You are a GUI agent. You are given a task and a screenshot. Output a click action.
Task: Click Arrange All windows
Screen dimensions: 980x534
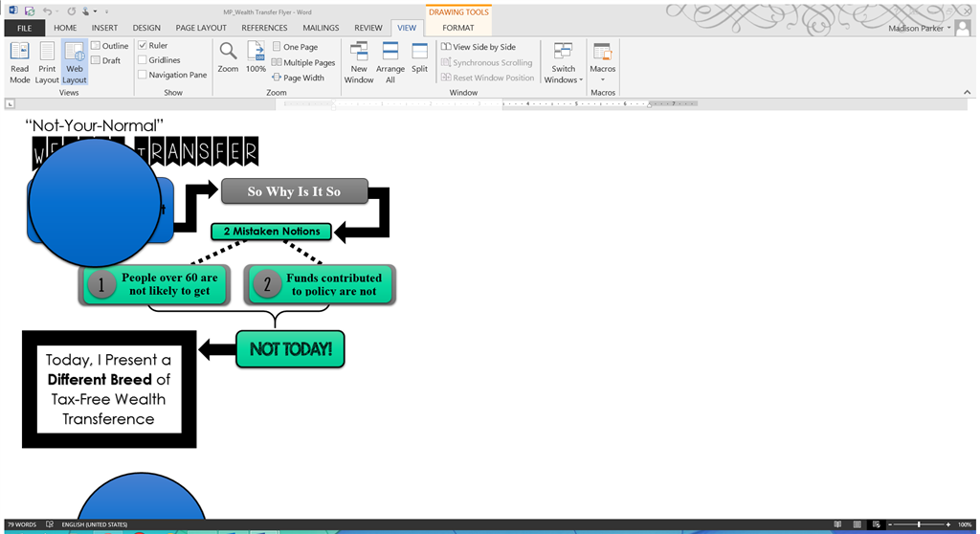point(390,62)
